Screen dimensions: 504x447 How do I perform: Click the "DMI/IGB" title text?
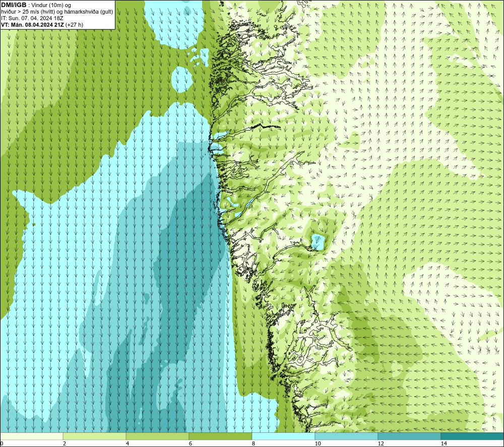coord(14,5)
